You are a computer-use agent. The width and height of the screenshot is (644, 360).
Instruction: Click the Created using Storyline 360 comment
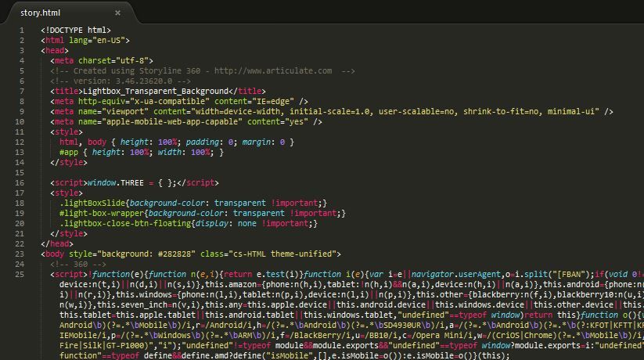203,70
